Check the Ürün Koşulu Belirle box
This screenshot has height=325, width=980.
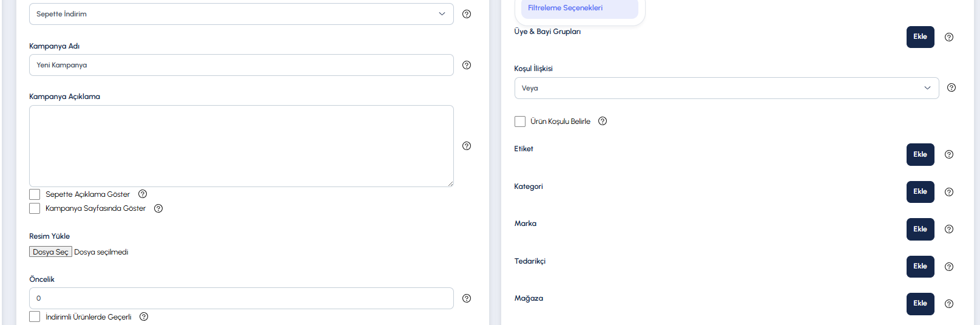tap(520, 121)
